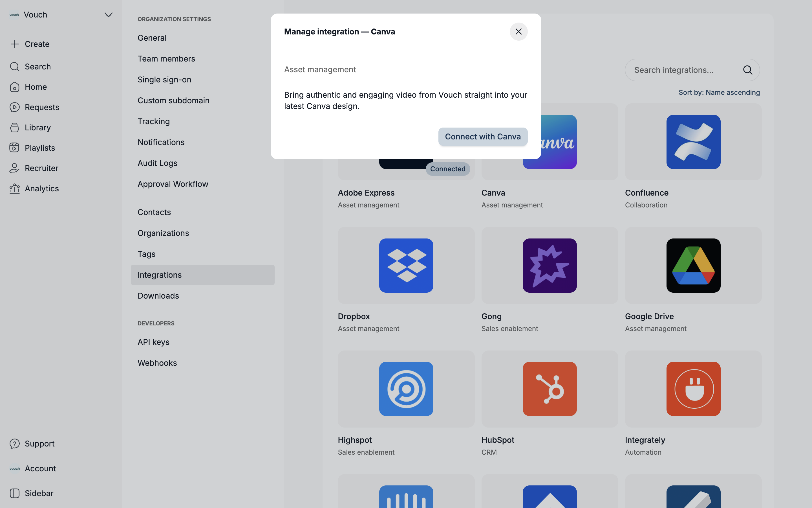Viewport: 812px width, 508px height.
Task: Click the Gong integration logo
Action: [x=550, y=265]
